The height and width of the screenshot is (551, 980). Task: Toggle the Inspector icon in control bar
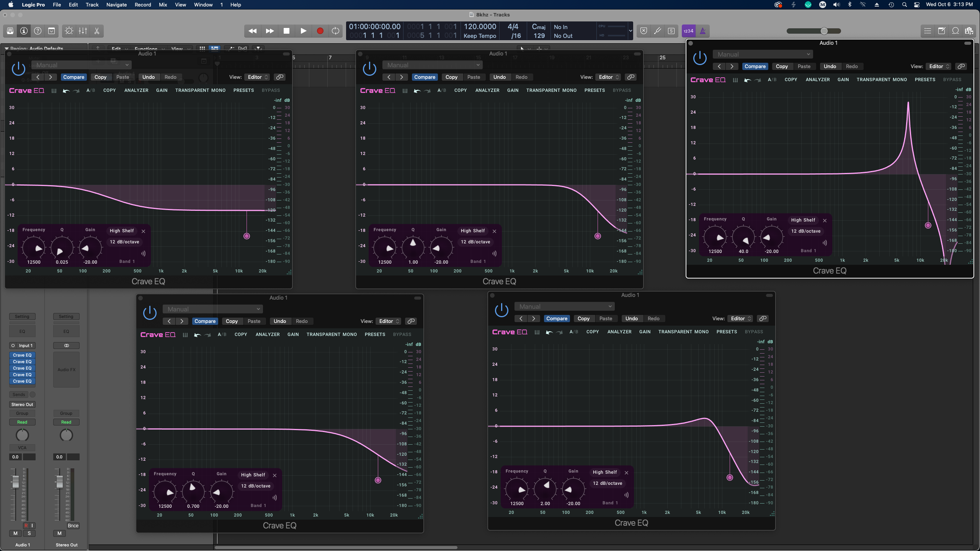tap(24, 31)
